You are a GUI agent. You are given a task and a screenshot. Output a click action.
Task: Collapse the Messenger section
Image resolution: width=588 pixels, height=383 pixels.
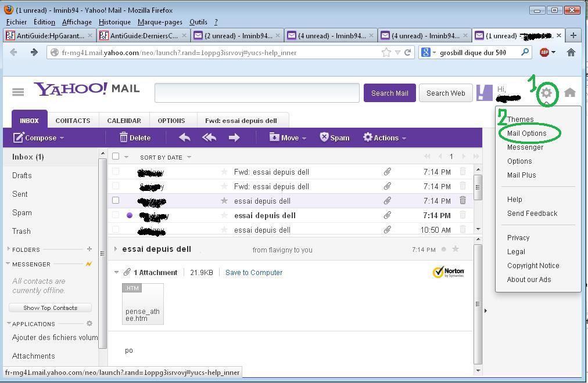(x=8, y=263)
